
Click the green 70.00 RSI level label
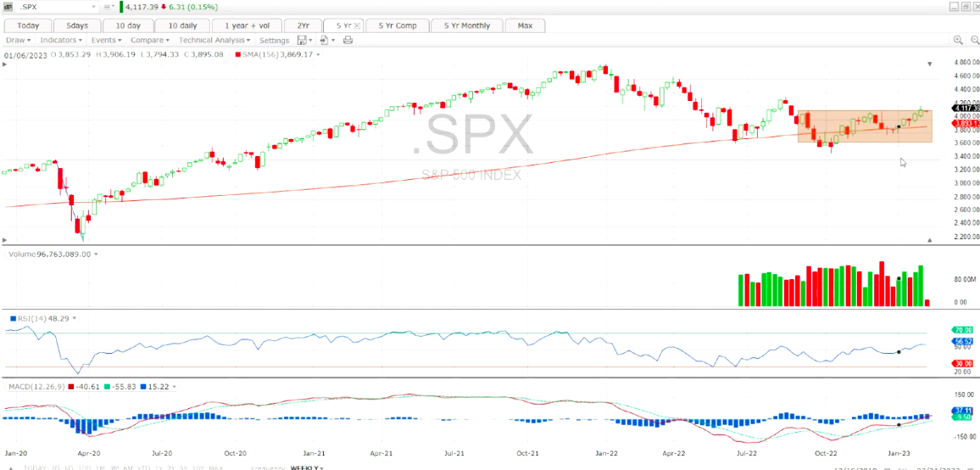click(964, 330)
